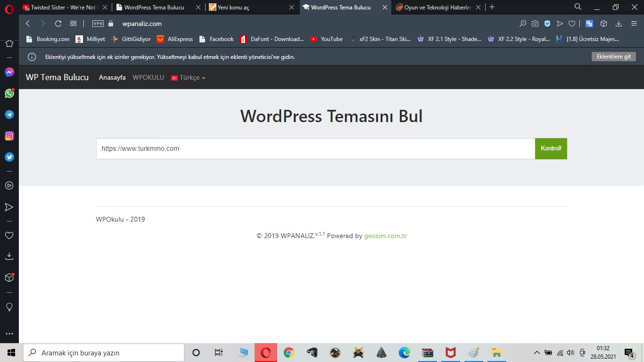This screenshot has height=362, width=644.
Task: Open My Flow in the sidebar
Action: point(9,207)
